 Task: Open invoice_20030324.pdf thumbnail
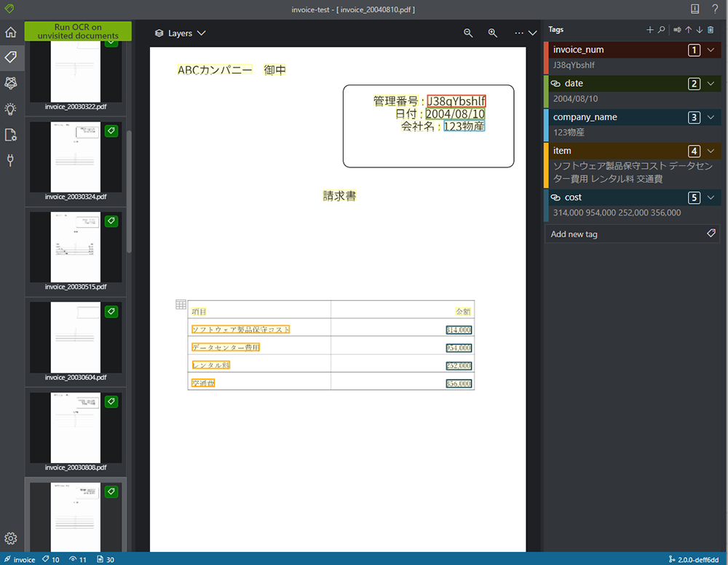pyautogui.click(x=75, y=157)
